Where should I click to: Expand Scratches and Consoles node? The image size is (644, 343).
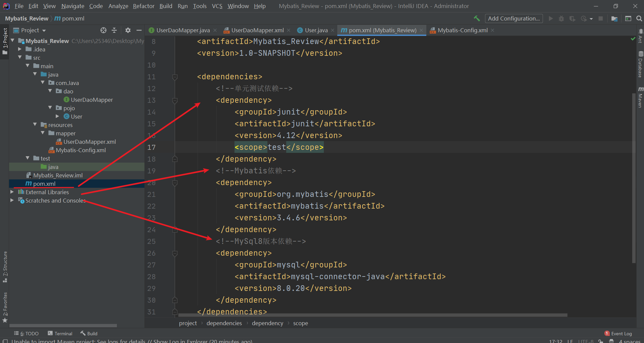coord(12,200)
